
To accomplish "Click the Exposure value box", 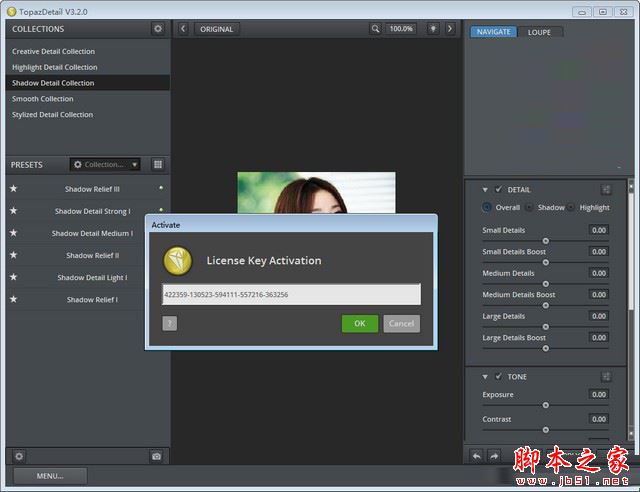I will coord(599,394).
